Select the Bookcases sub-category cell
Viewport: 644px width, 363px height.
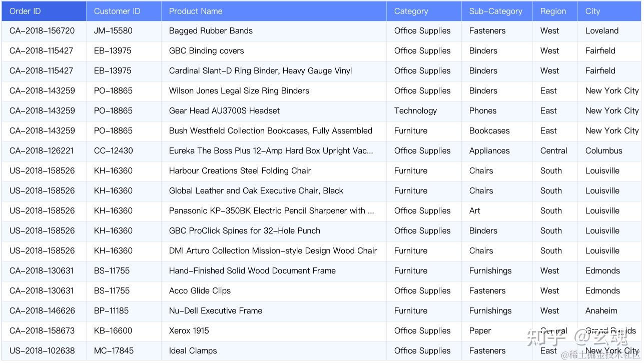[x=489, y=131]
